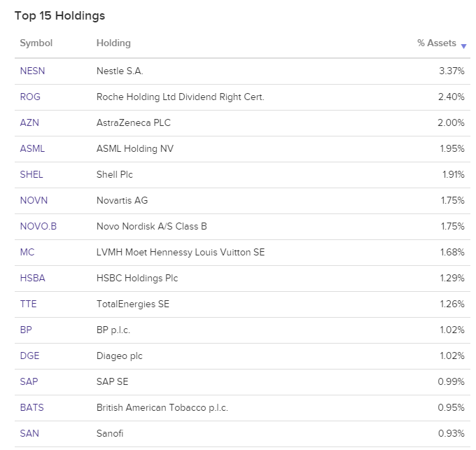The image size is (476, 450).
Task: Click the 2.40% value for Roche
Action: click(x=451, y=97)
